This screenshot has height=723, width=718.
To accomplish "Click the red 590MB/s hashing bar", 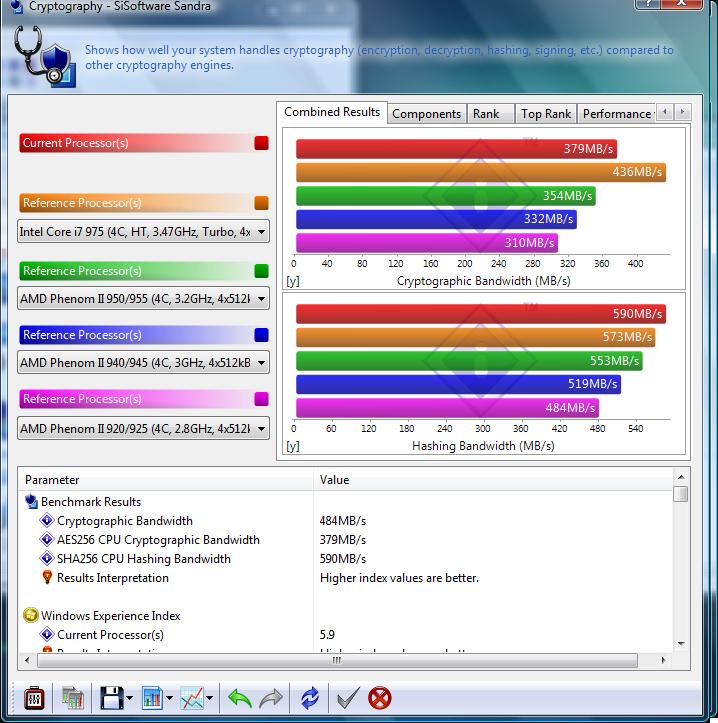I will click(x=481, y=314).
